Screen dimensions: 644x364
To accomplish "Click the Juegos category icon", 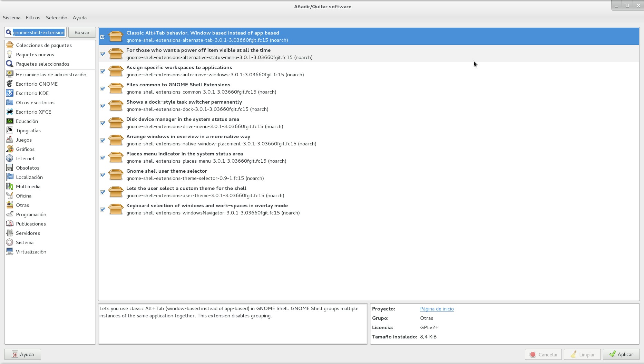I will pyautogui.click(x=10, y=140).
